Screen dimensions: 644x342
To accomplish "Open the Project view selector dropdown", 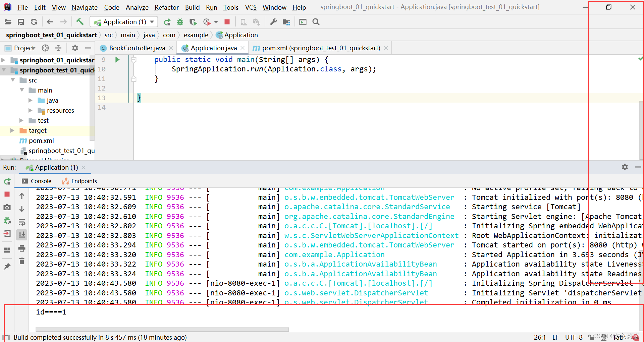I will 20,48.
